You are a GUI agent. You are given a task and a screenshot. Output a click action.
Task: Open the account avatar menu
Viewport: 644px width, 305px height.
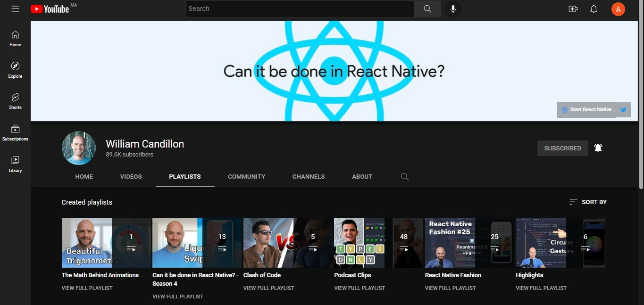(618, 9)
